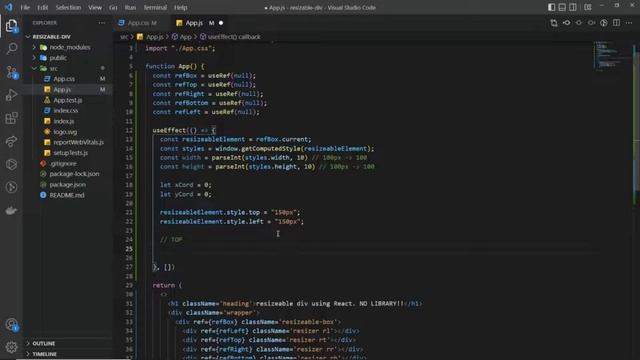This screenshot has height=360, width=640.
Task: Open the Search view in activity bar
Action: (11, 49)
